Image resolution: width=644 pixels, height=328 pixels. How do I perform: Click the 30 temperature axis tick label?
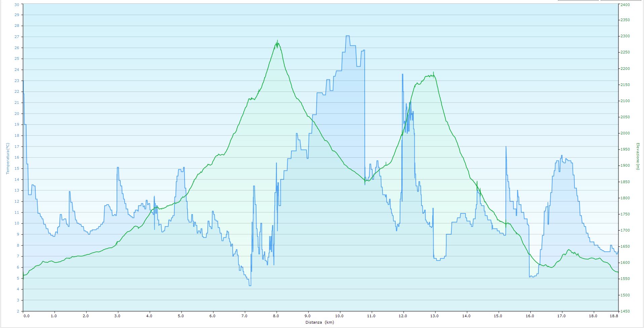pos(17,5)
